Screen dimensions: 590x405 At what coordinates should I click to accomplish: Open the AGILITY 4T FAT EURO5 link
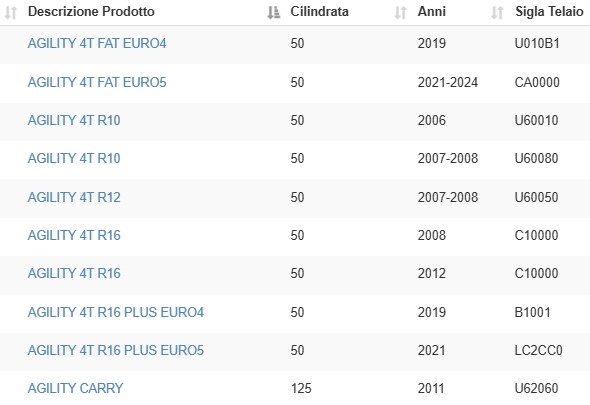tap(97, 82)
